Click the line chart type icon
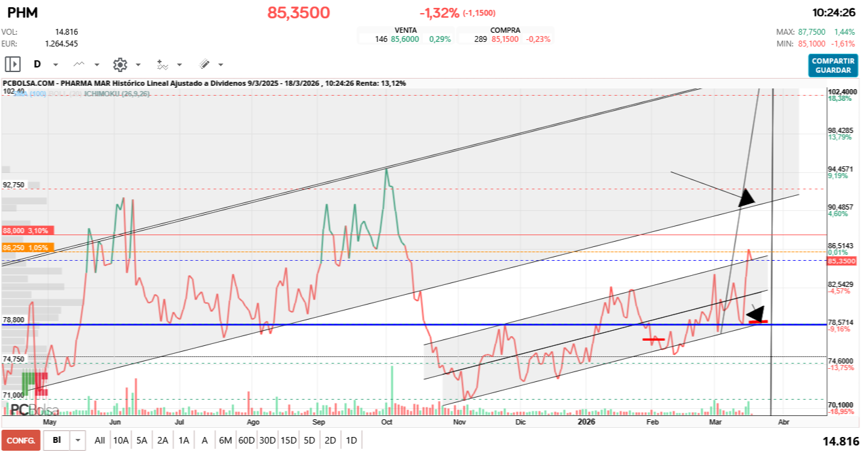Screen dimensions: 868x454 point(79,64)
